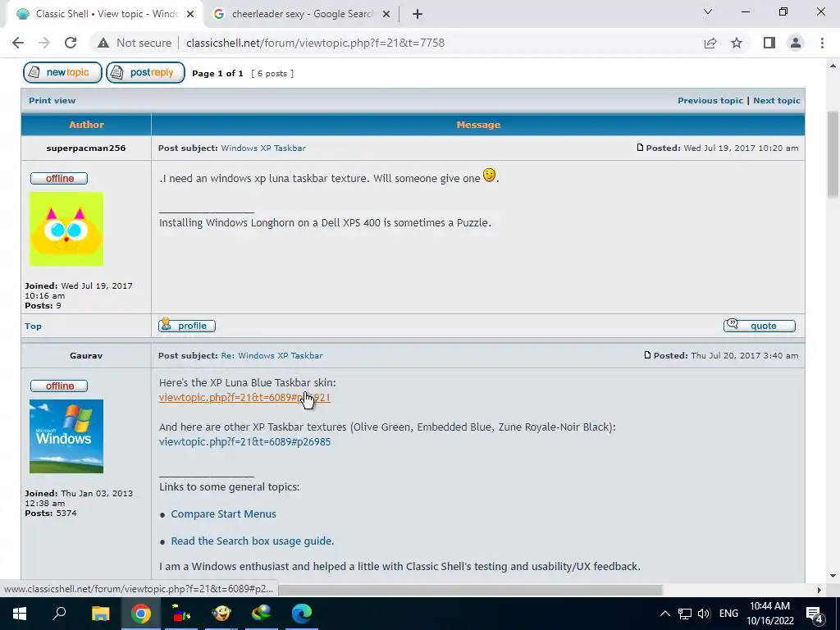Open the tab search dropdown chevron
The height and width of the screenshot is (630, 840).
[708, 11]
